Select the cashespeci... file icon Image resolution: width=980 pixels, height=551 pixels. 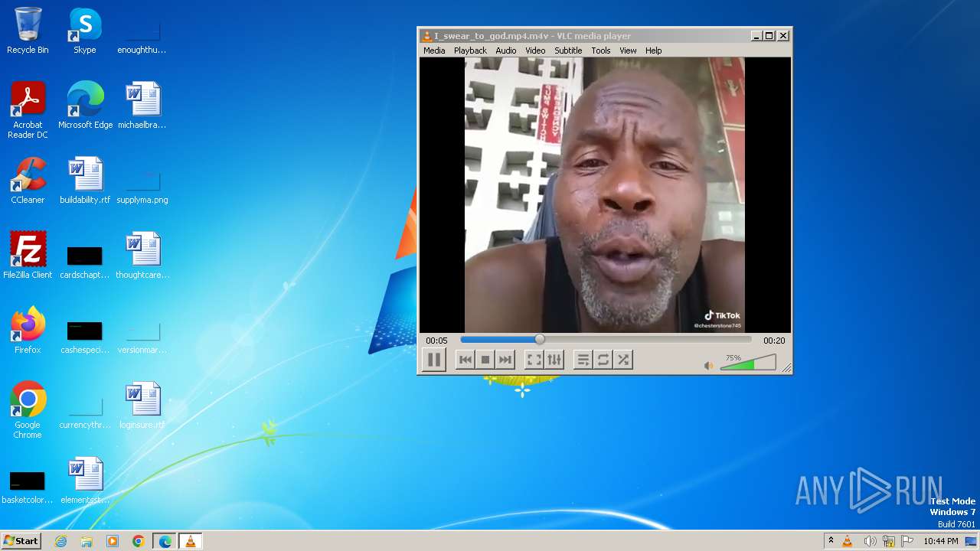85,337
